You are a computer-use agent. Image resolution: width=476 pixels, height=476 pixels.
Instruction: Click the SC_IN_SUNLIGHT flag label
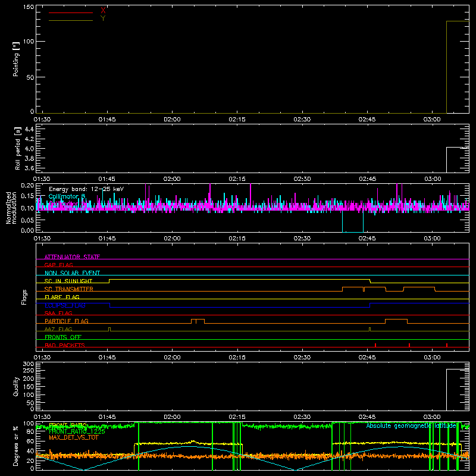click(x=68, y=281)
